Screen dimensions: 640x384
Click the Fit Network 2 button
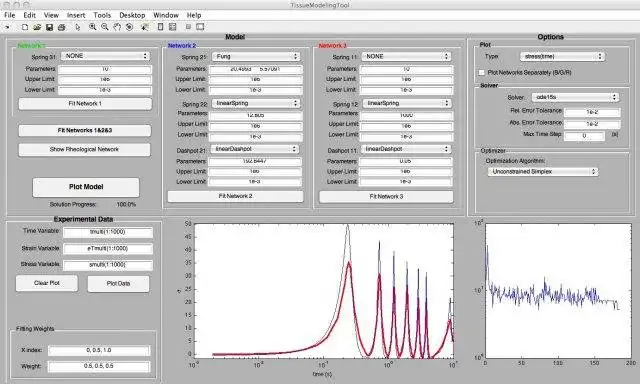coord(236,196)
